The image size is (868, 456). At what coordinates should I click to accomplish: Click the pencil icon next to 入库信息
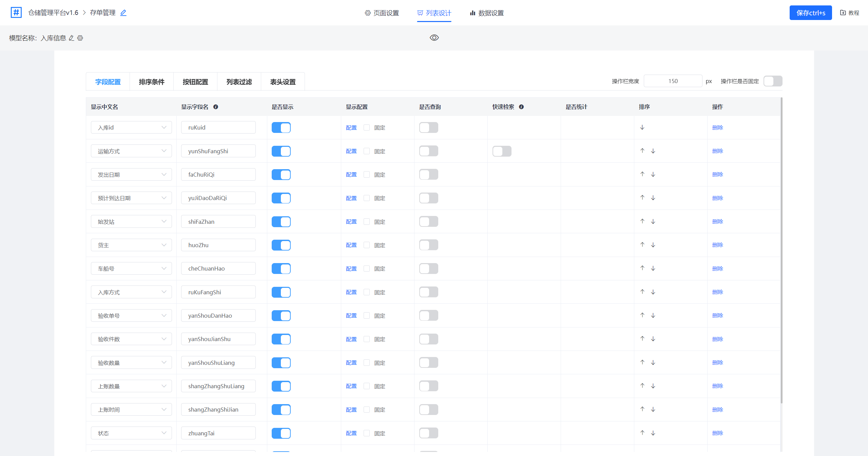click(x=72, y=38)
